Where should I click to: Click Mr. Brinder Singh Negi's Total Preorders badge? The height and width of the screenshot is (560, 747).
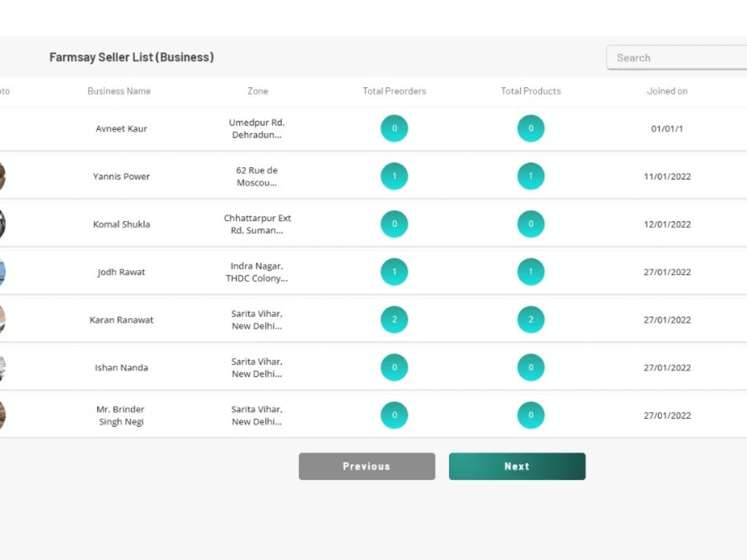[394, 414]
